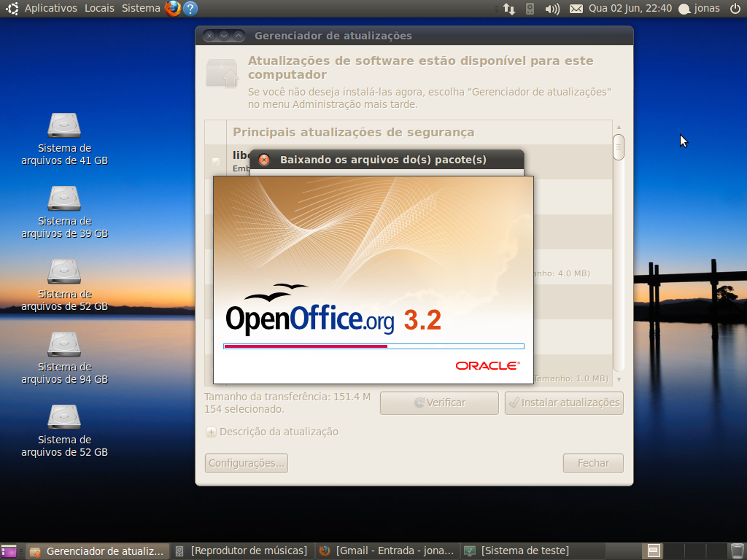The width and height of the screenshot is (747, 560).
Task: Open the Aplicativos menu
Action: point(50,8)
